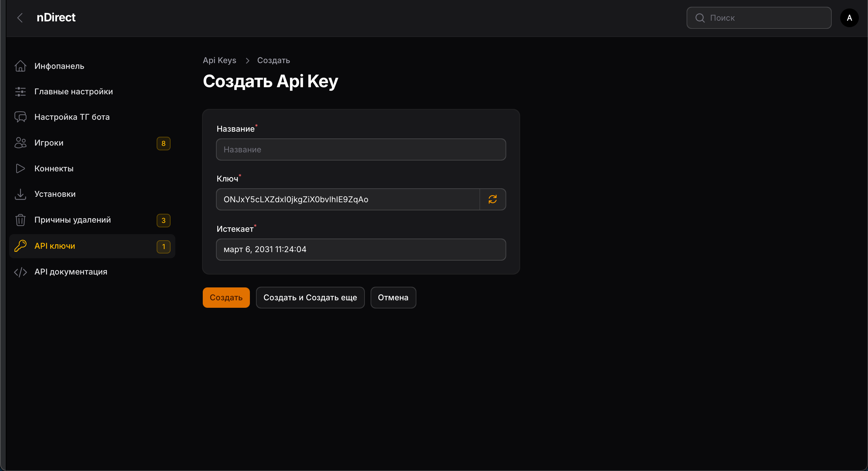The image size is (868, 471).
Task: Click the Установки download icon
Action: click(x=20, y=194)
